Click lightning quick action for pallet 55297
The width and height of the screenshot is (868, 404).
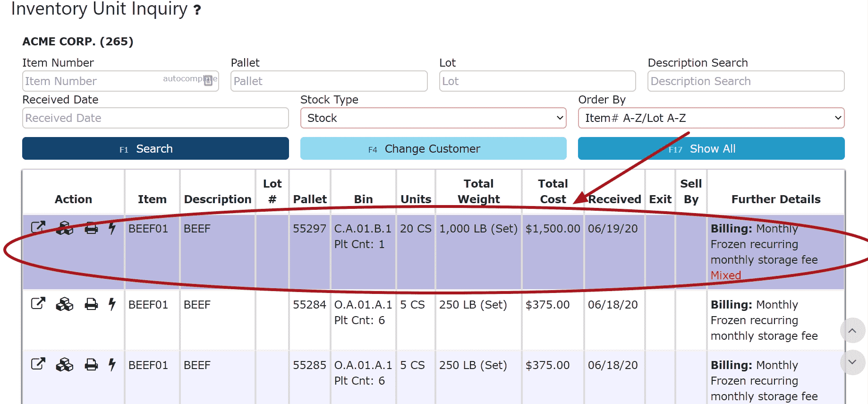click(112, 228)
